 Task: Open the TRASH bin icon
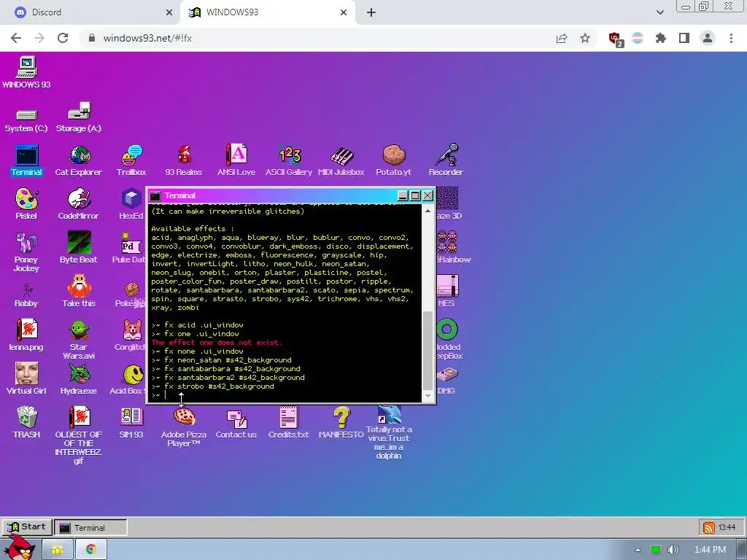(27, 423)
